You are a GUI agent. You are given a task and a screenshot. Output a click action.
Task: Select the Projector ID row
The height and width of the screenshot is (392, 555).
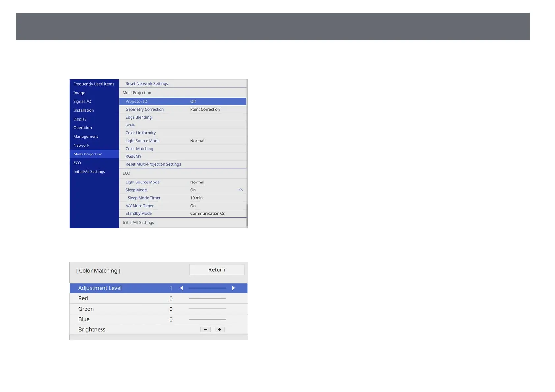[x=183, y=101]
